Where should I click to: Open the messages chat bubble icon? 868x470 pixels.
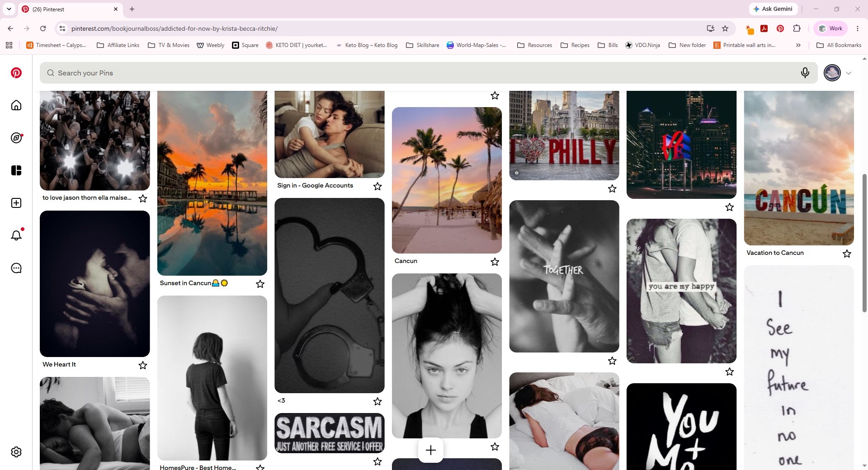point(16,268)
